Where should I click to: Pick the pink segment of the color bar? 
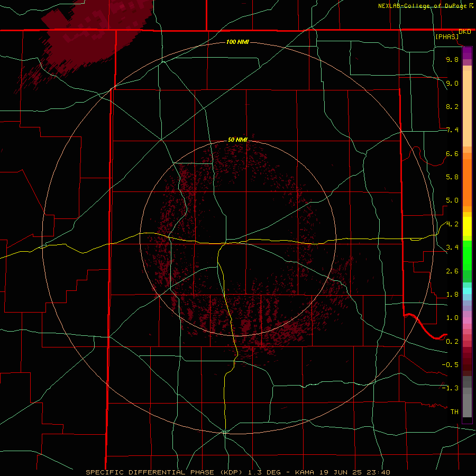[x=467, y=321]
